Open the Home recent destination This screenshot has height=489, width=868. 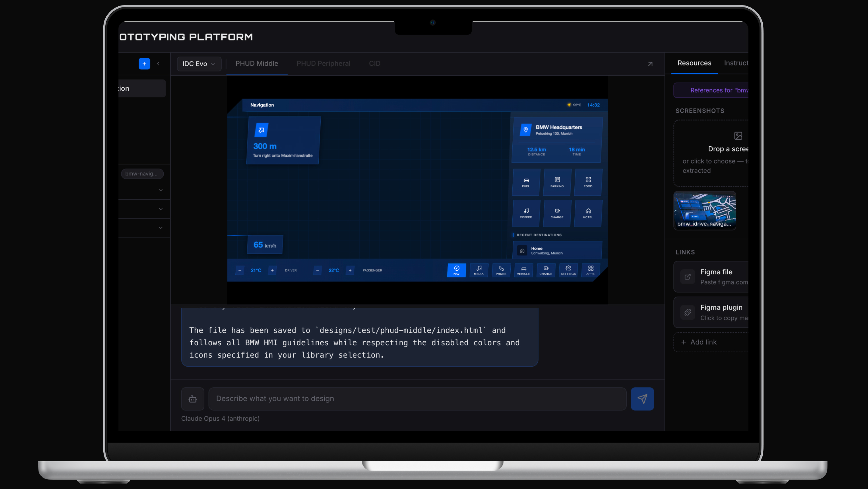557,250
